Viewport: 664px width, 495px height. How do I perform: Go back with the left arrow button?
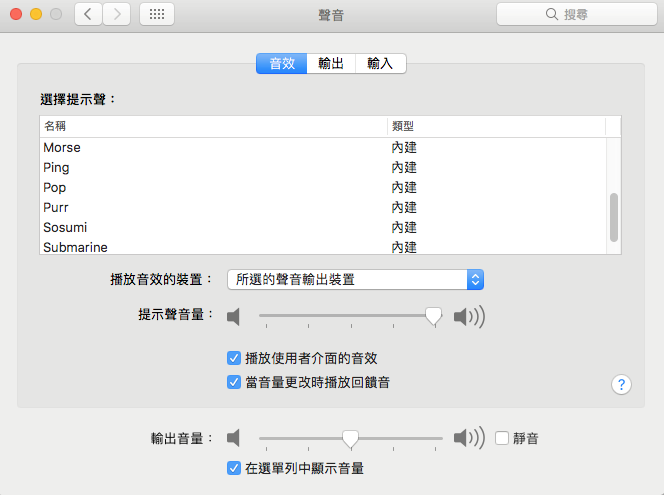pyautogui.click(x=88, y=14)
